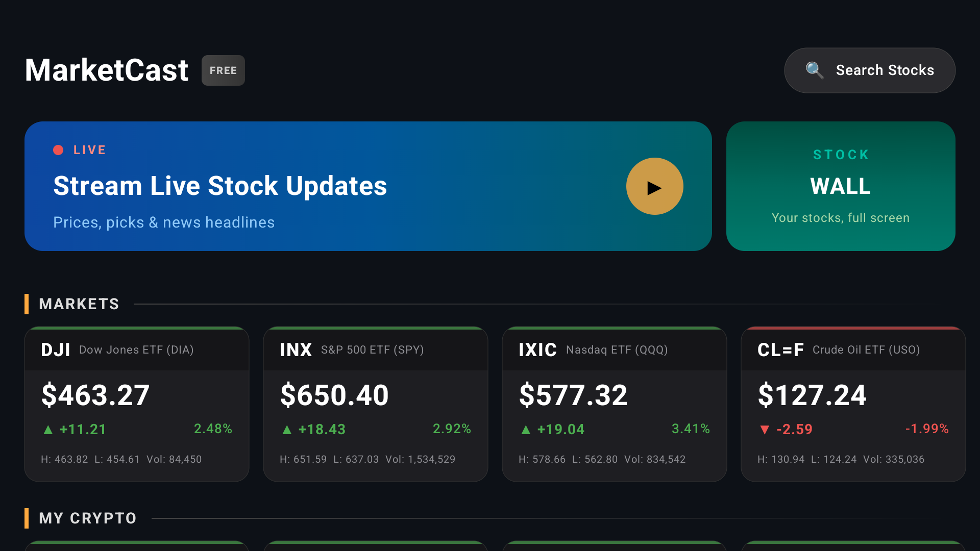Click the magnifying glass search icon
Viewport: 980px width, 551px height.
coord(815,70)
